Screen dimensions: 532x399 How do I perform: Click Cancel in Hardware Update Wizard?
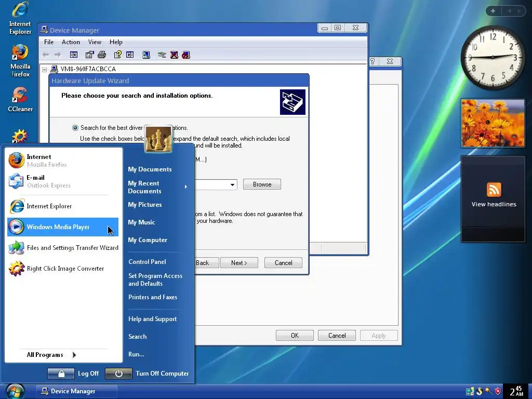click(x=283, y=262)
